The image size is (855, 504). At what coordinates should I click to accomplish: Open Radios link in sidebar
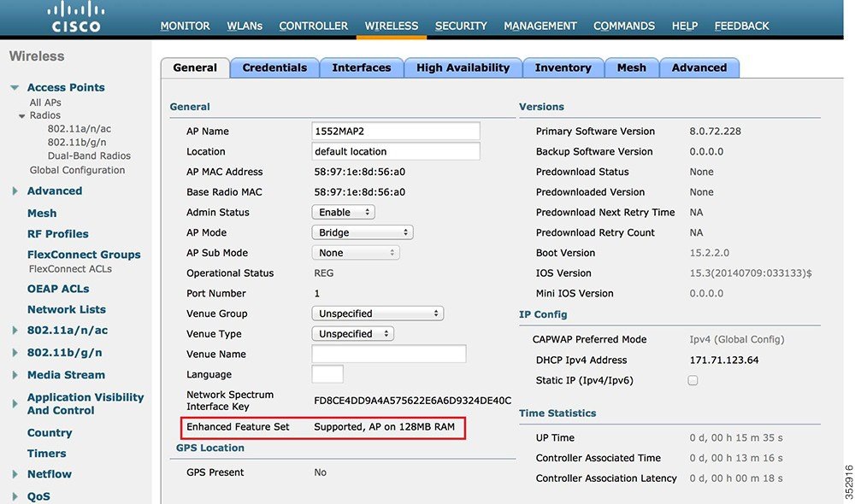[44, 115]
